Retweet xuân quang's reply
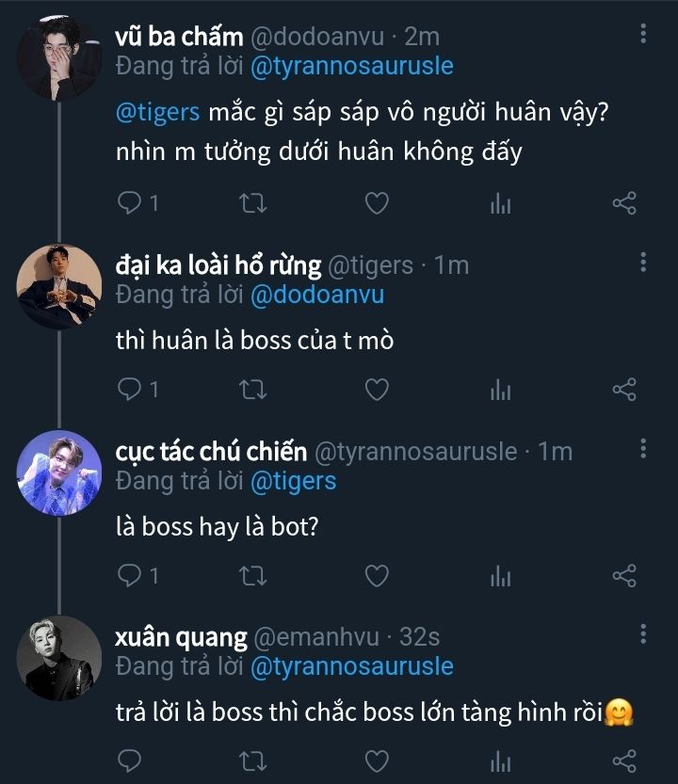 pyautogui.click(x=254, y=760)
